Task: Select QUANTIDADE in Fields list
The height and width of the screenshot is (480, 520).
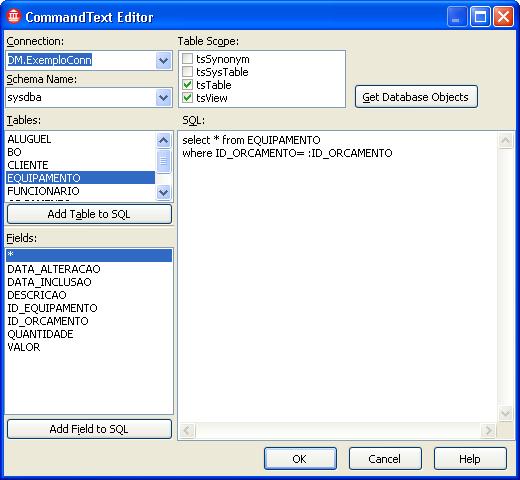Action: [x=89, y=334]
